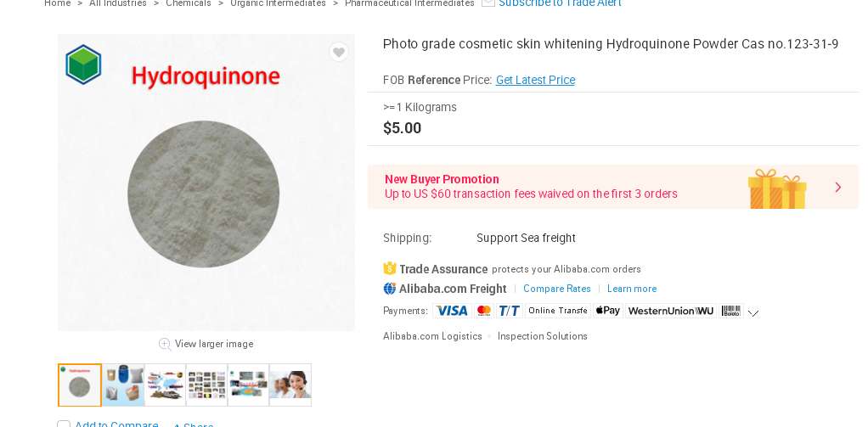Open All Industries breadcrumb
The width and height of the screenshot is (868, 427).
coord(118,3)
